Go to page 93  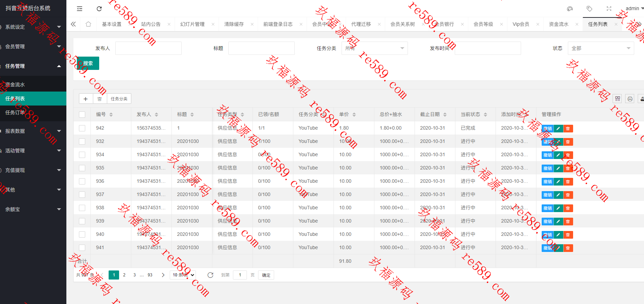[x=150, y=275]
